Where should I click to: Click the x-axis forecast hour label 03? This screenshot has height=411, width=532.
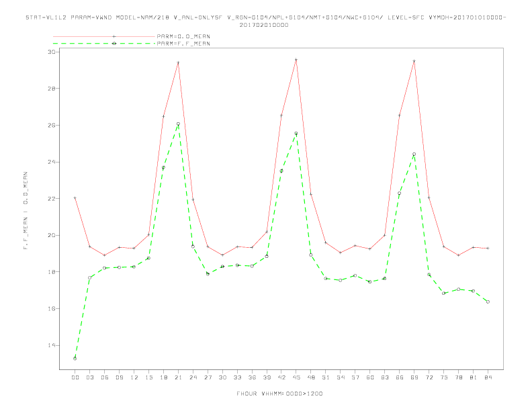pyautogui.click(x=89, y=377)
